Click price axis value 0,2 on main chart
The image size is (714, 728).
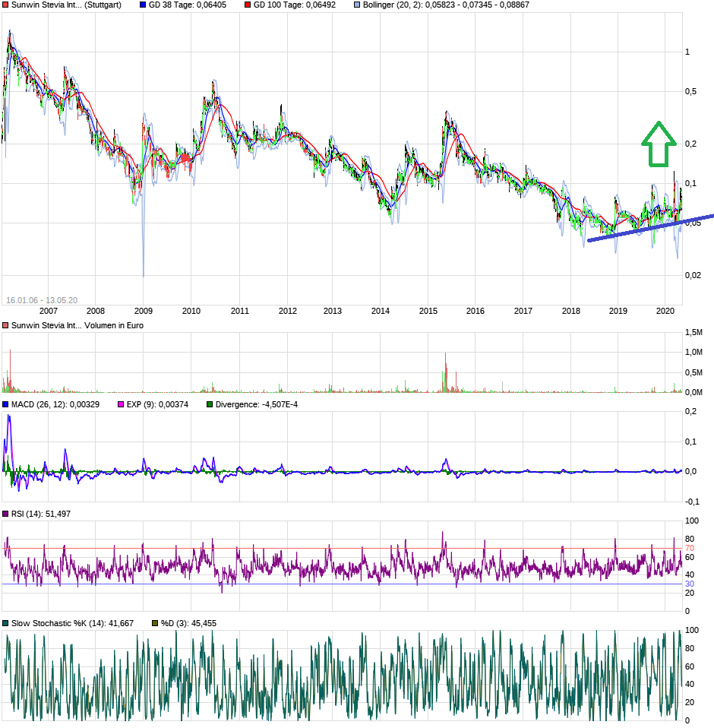coord(690,144)
